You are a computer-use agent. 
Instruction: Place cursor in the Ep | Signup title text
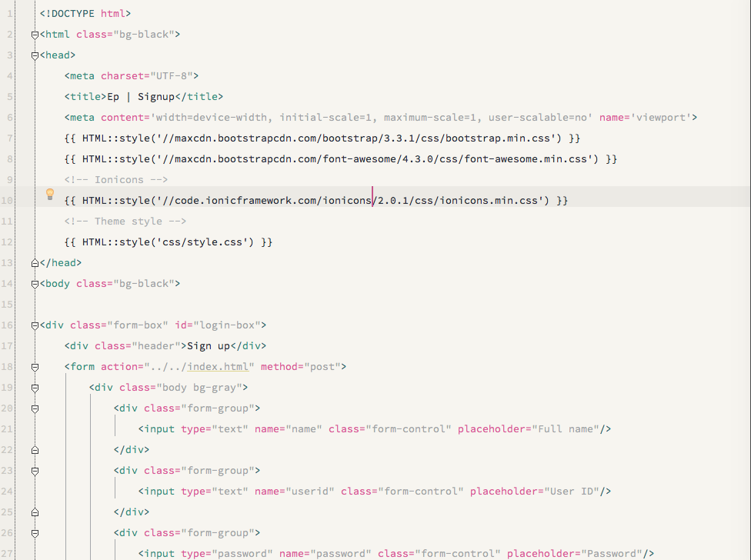point(141,97)
